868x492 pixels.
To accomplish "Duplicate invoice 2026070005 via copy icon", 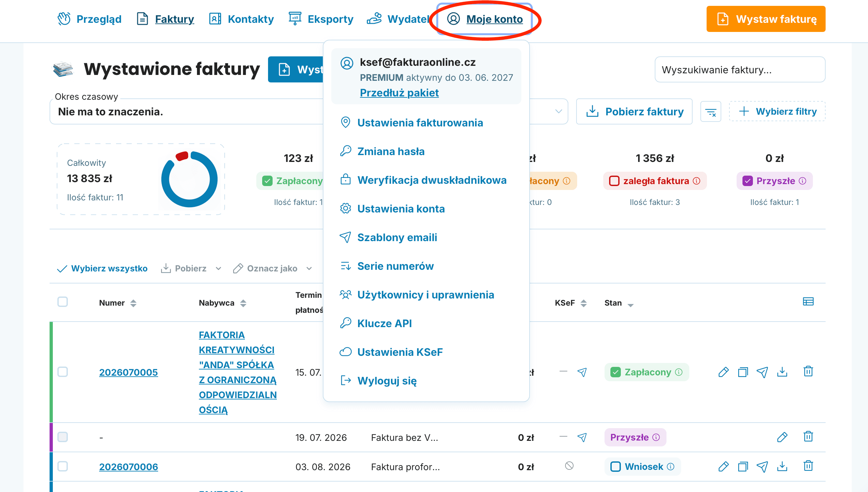I will click(x=743, y=372).
